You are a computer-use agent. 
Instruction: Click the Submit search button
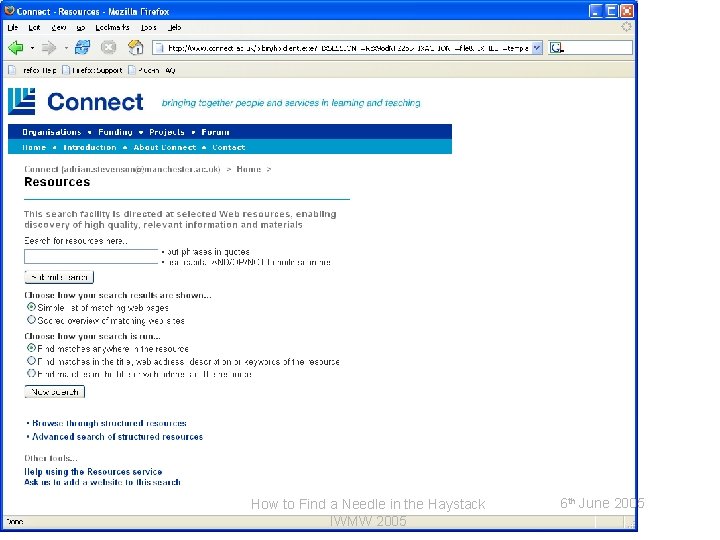pyautogui.click(x=59, y=277)
